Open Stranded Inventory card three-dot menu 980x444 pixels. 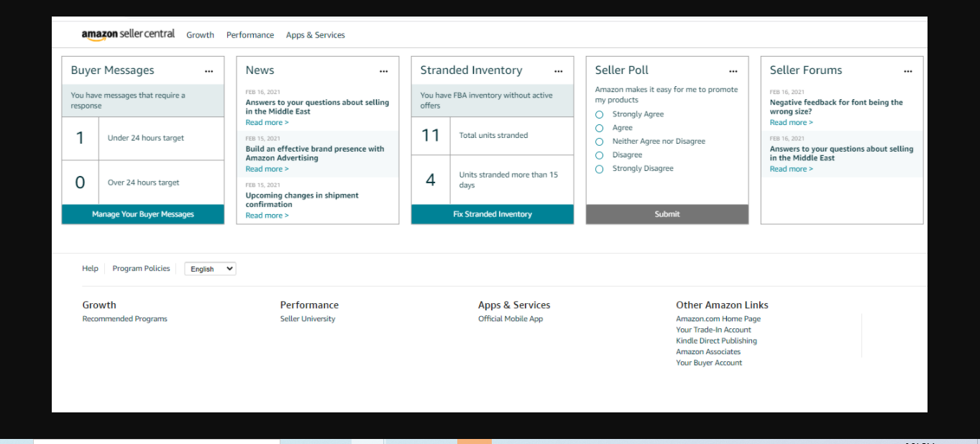click(x=559, y=71)
